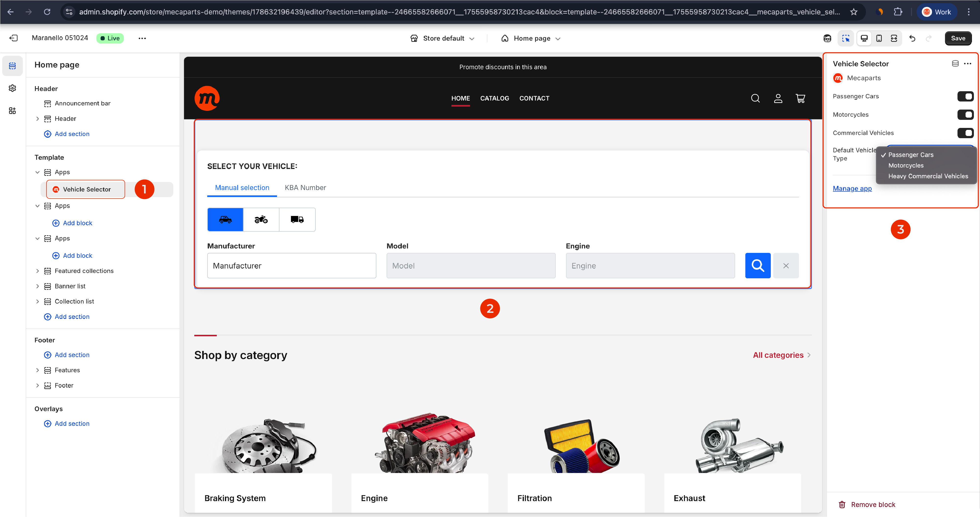The width and height of the screenshot is (980, 517).
Task: Click Remove block at panel bottom
Action: tap(873, 505)
